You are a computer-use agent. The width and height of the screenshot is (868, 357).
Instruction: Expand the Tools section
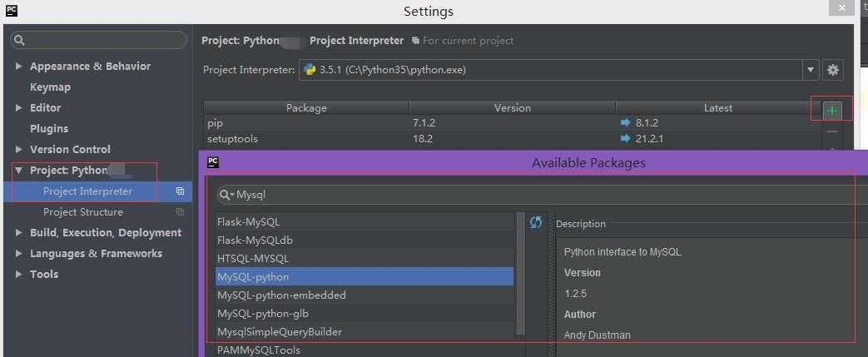[19, 274]
